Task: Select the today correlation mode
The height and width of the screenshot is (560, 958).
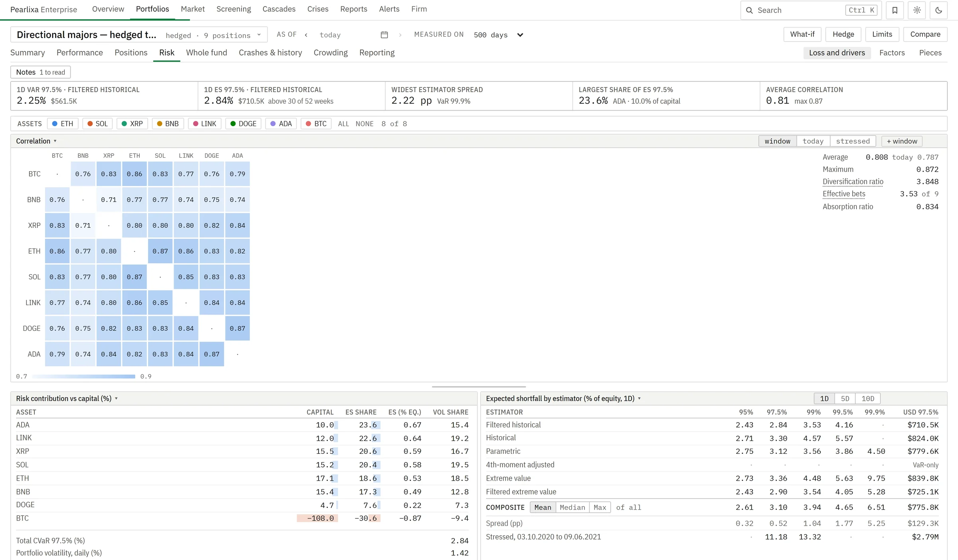Action: tap(813, 141)
